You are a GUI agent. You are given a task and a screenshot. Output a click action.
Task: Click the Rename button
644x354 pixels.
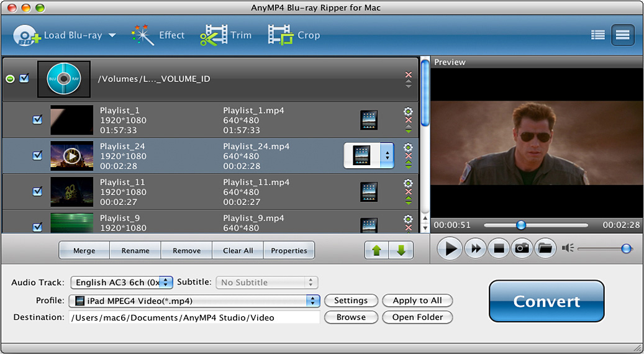(x=135, y=250)
